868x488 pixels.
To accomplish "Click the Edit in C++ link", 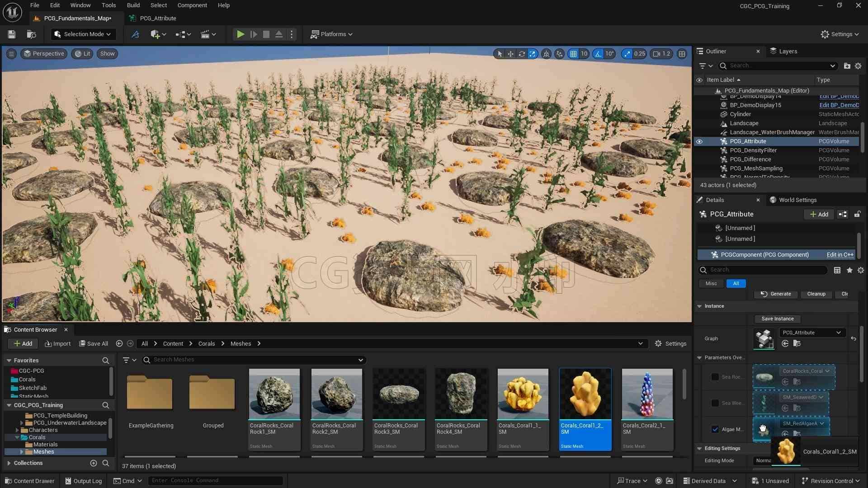I will [x=840, y=255].
